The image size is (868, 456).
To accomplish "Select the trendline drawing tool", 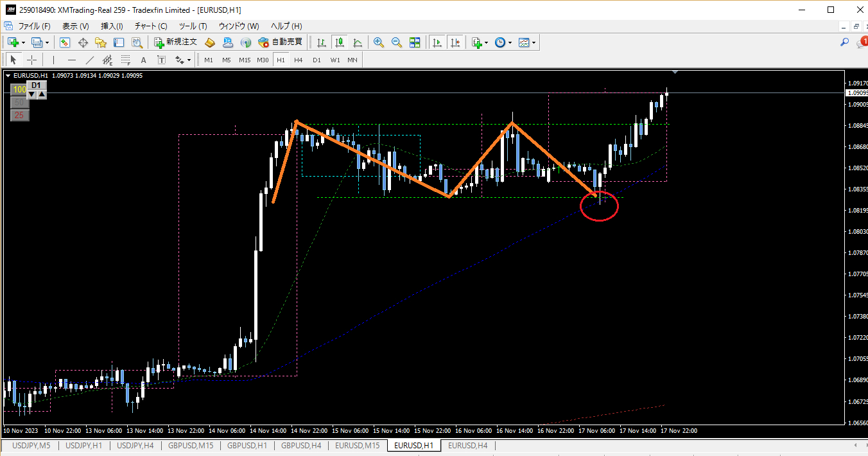I will (x=90, y=60).
